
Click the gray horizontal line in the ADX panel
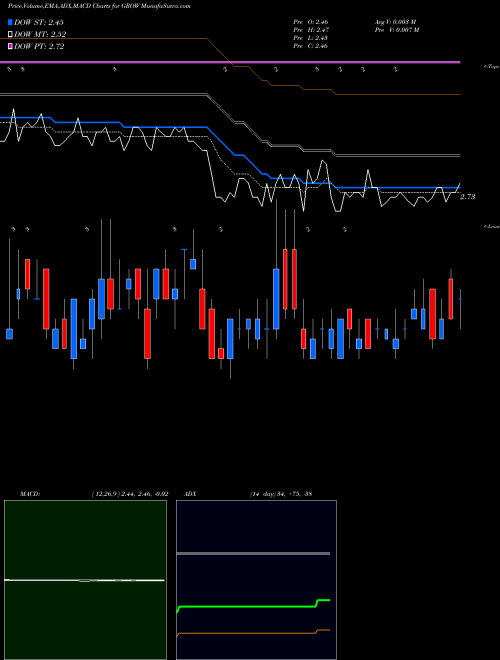253,553
